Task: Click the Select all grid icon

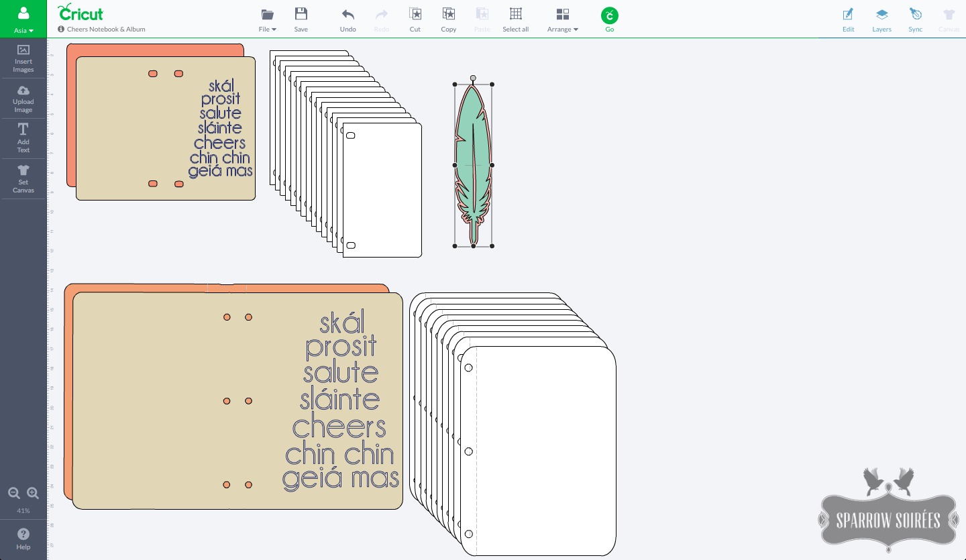Action: click(x=515, y=15)
